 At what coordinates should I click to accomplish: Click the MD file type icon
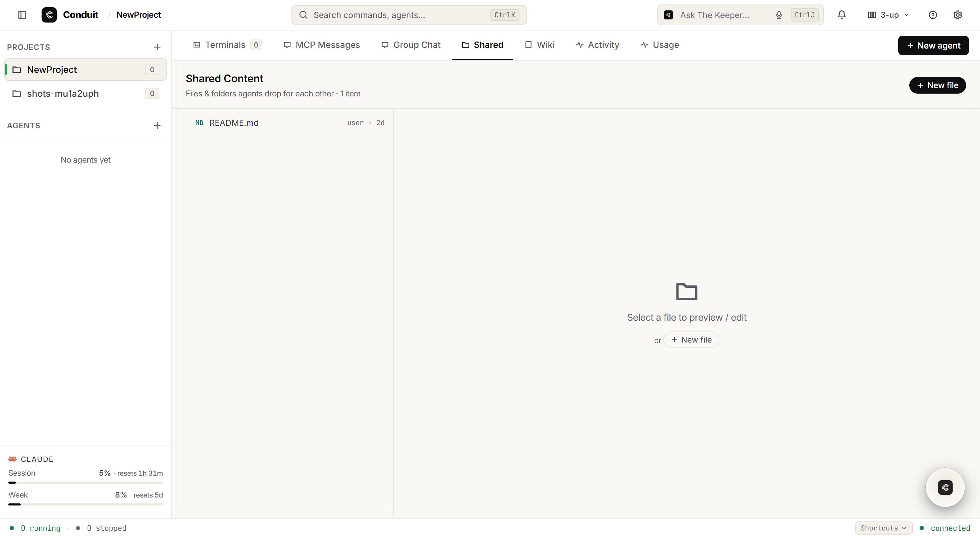coord(199,123)
